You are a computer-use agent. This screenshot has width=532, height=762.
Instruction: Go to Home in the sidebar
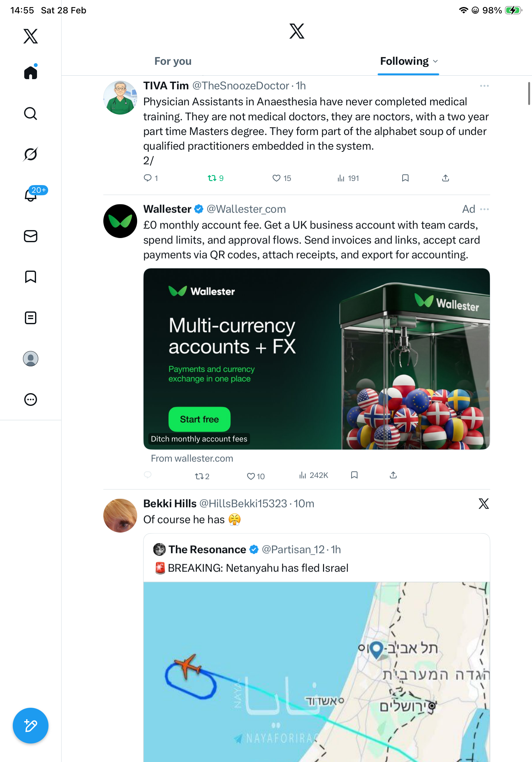[31, 72]
